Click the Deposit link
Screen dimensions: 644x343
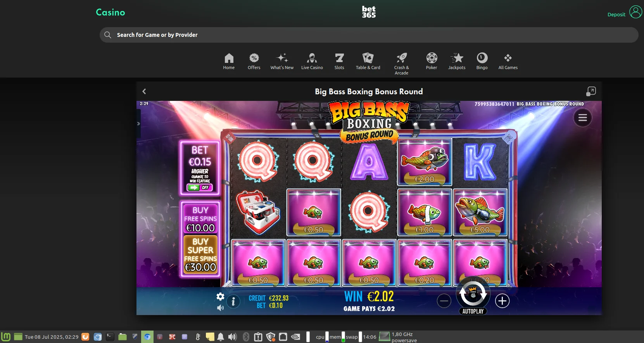click(616, 15)
